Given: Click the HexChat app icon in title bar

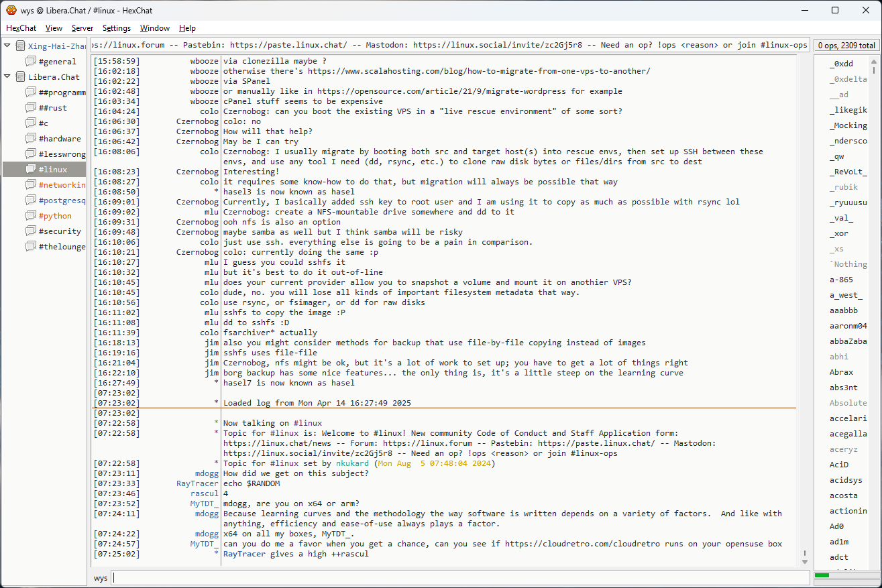Looking at the screenshot, I should tap(11, 10).
